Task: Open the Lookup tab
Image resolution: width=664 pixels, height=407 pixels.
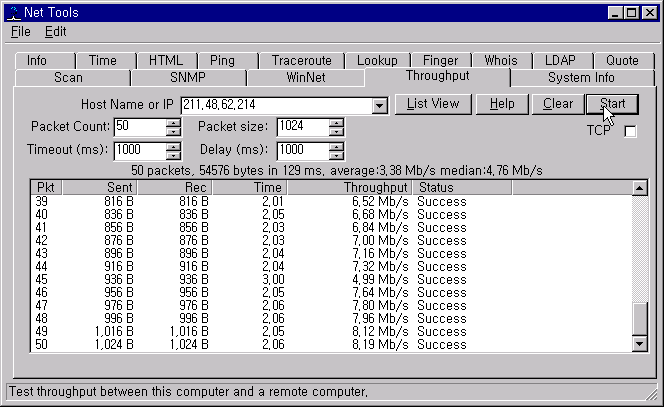Action: pyautogui.click(x=378, y=61)
